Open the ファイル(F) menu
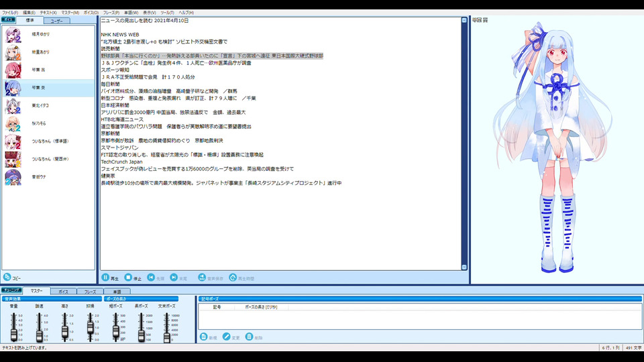 click(x=10, y=13)
